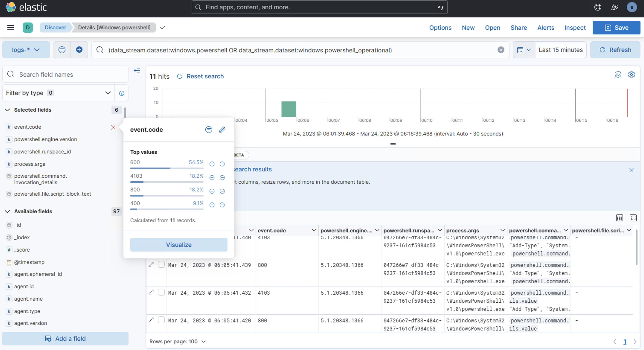Click the add filter plus icon

[79, 50]
